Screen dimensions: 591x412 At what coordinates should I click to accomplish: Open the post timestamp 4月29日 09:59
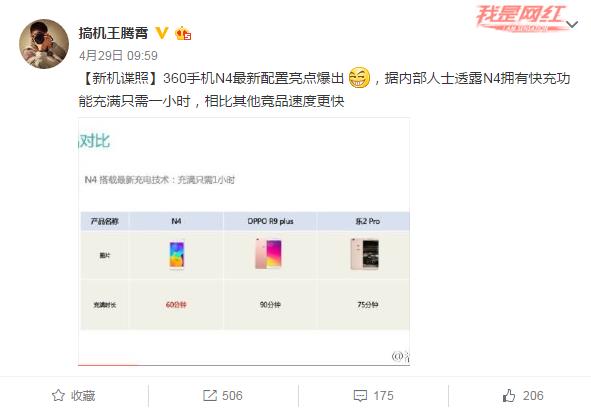click(118, 56)
